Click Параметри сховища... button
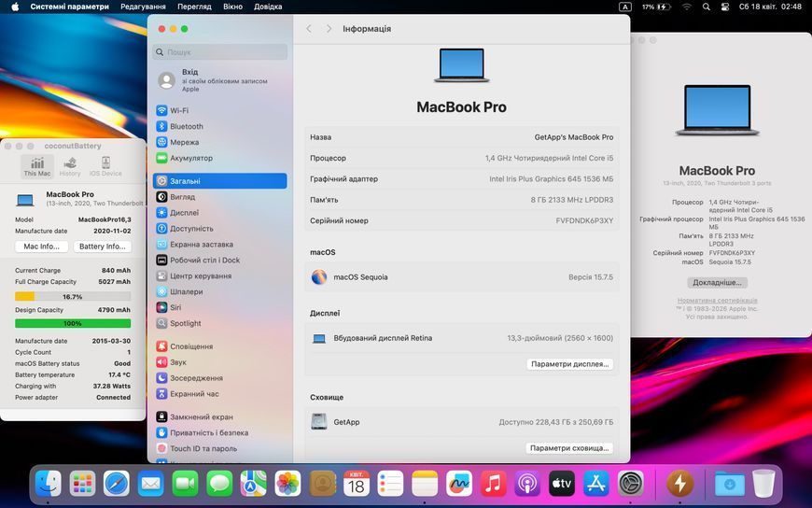Image resolution: width=812 pixels, height=508 pixels. pyautogui.click(x=569, y=448)
